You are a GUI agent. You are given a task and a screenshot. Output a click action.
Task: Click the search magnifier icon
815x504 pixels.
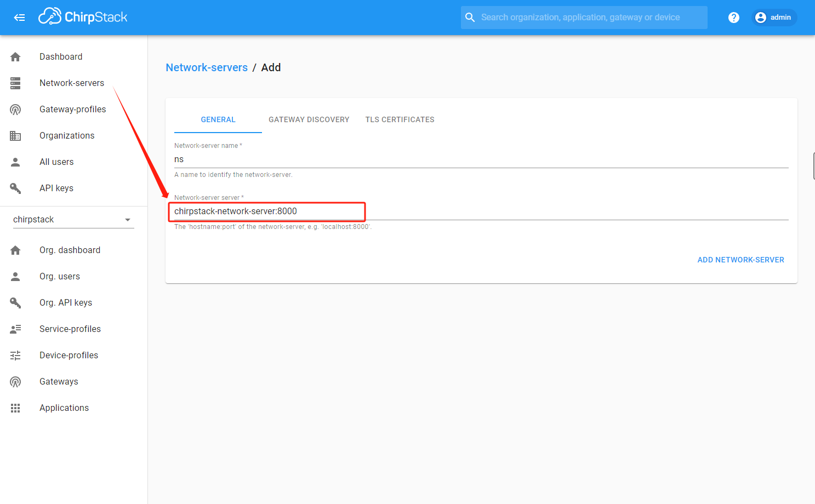470,18
